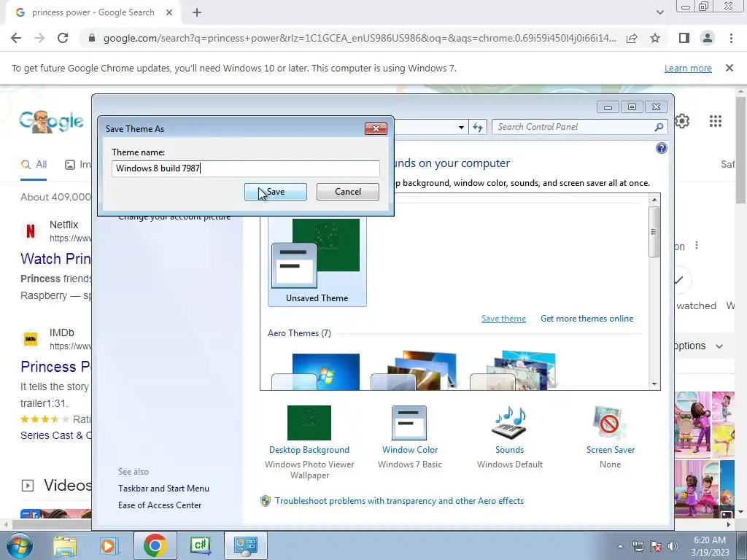
Task: Select the Characters Aero theme thumbnail
Action: click(514, 370)
